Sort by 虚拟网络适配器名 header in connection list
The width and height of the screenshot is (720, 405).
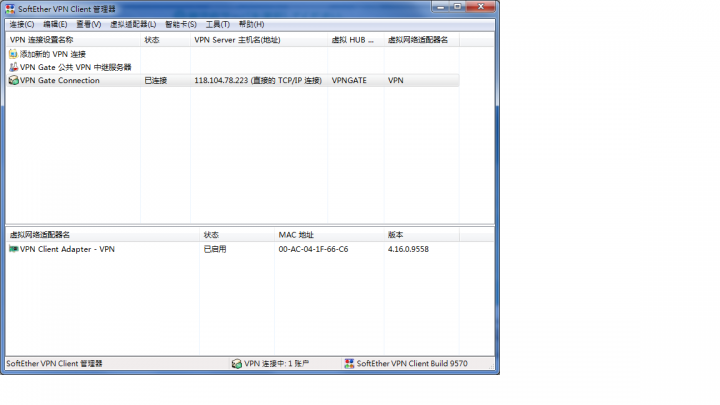[422, 40]
